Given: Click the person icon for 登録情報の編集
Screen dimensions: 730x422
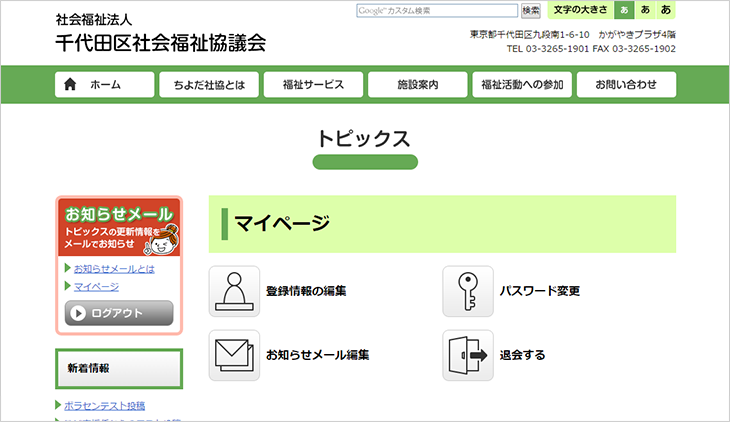Looking at the screenshot, I should (234, 291).
